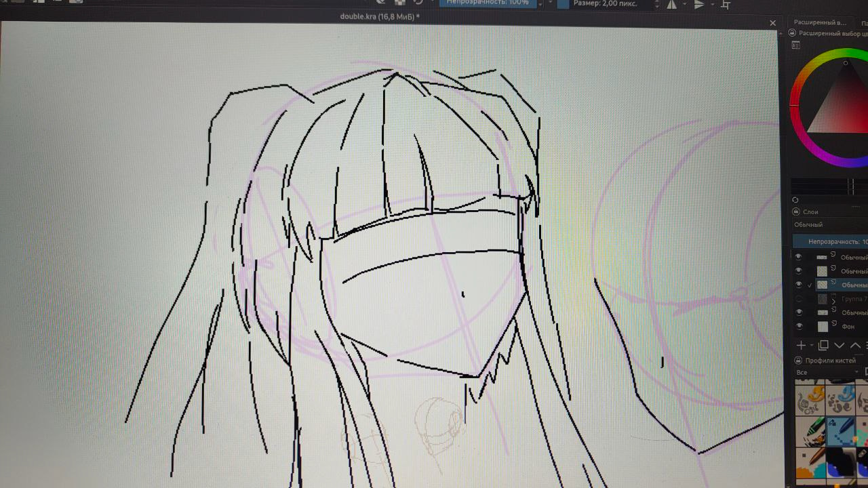Select the highlighted blue pen brush preset
This screenshot has width=868, height=488.
tap(842, 431)
